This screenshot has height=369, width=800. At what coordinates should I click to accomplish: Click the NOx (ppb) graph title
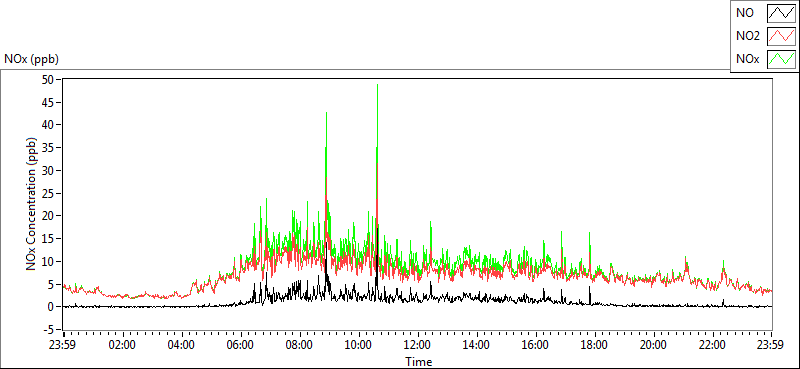(x=31, y=59)
